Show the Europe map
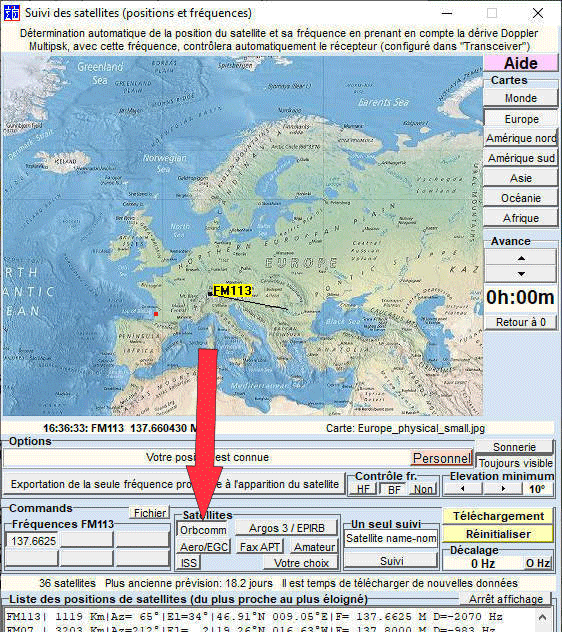The height and width of the screenshot is (632, 562). [x=521, y=119]
